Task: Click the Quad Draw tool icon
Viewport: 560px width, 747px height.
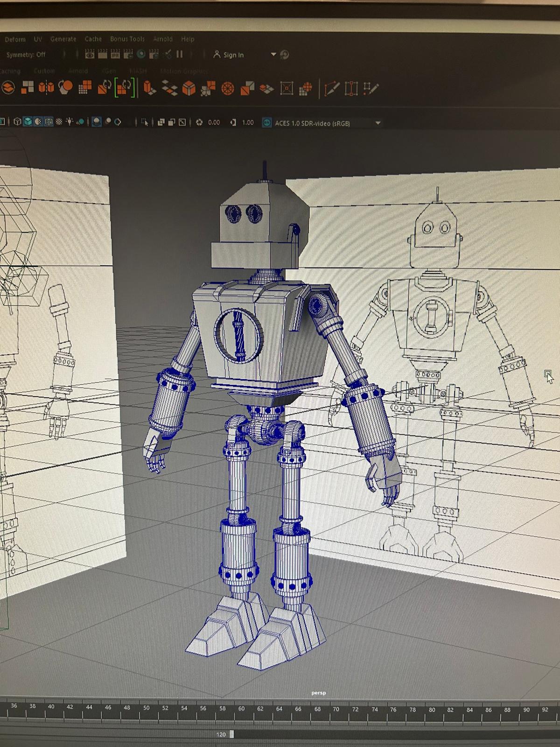Action: click(371, 88)
